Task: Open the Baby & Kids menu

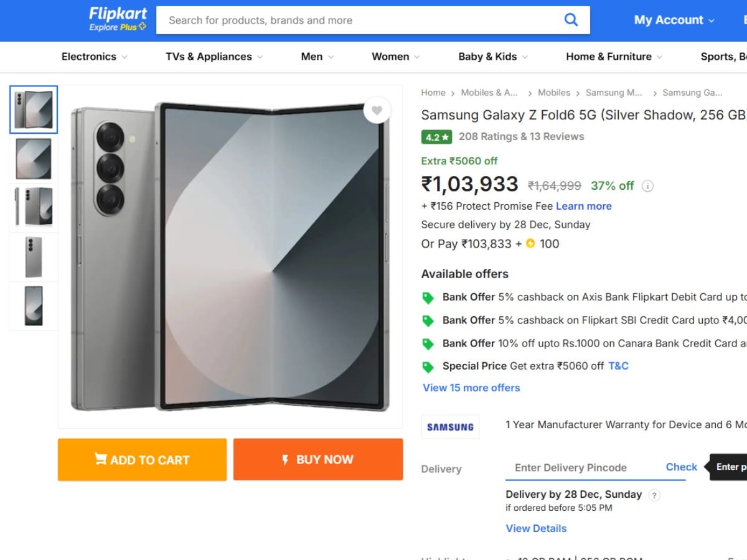Action: coord(493,57)
